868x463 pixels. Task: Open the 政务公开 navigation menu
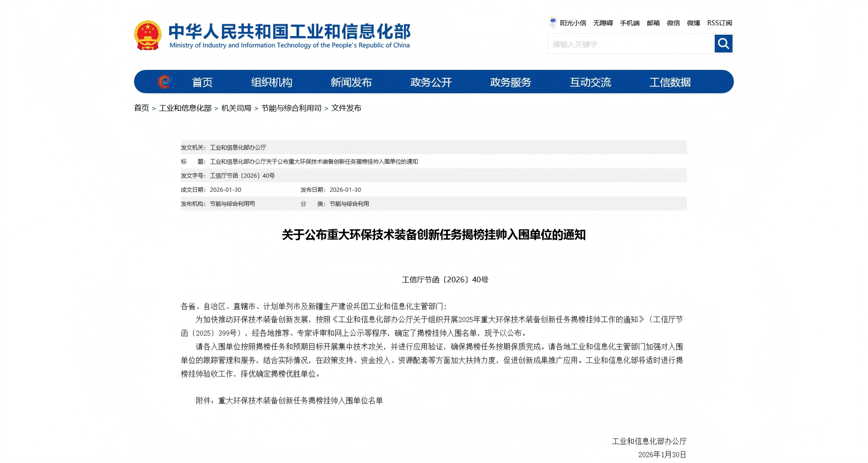point(431,82)
